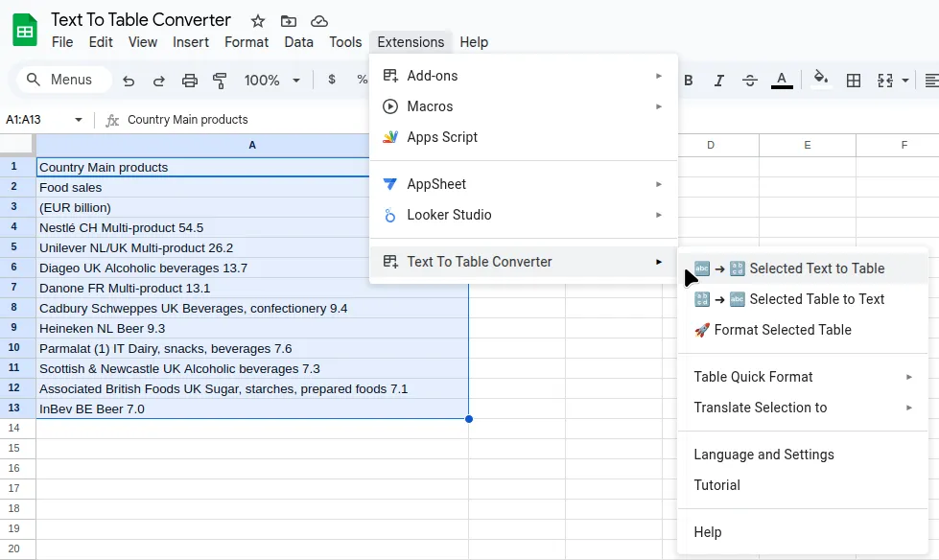The height and width of the screenshot is (560, 939).
Task: Click the undo arrow in toolbar
Action: [x=129, y=81]
